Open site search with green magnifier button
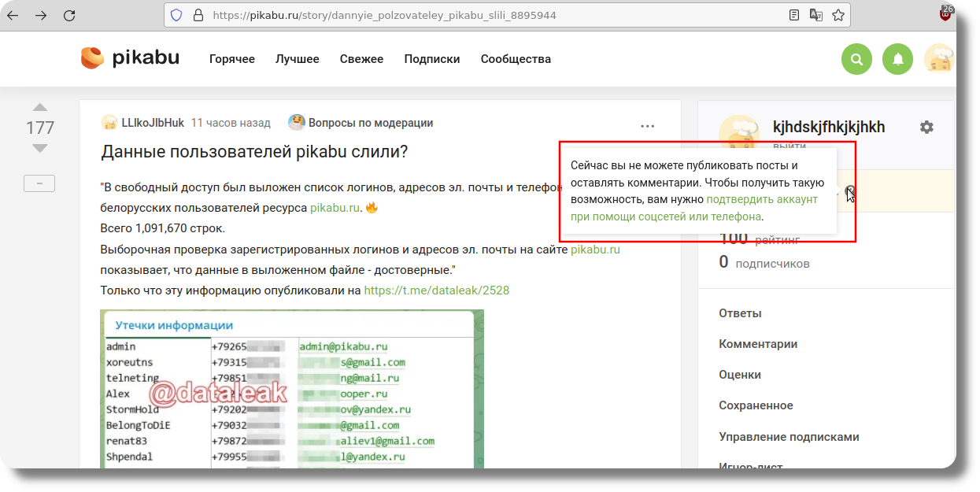 tap(857, 59)
